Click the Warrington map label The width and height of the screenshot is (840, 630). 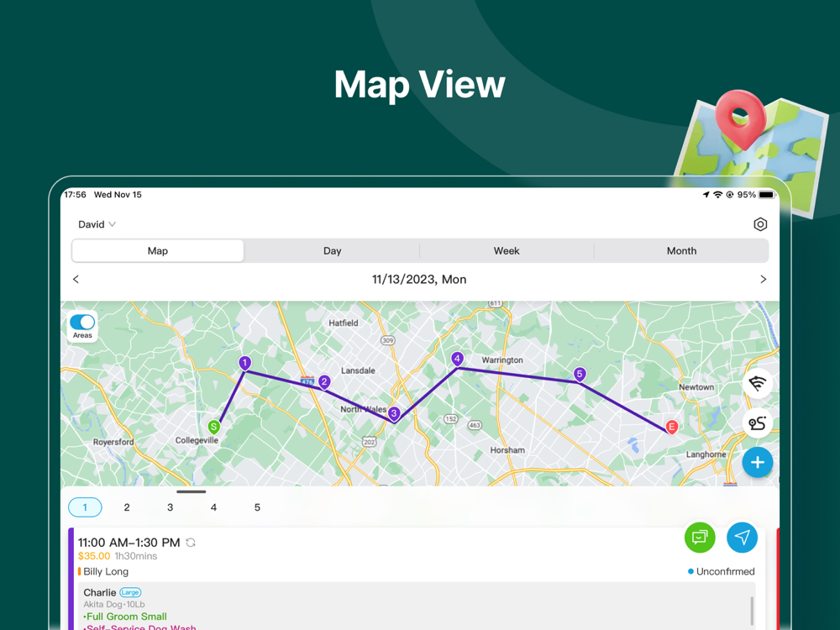[502, 360]
